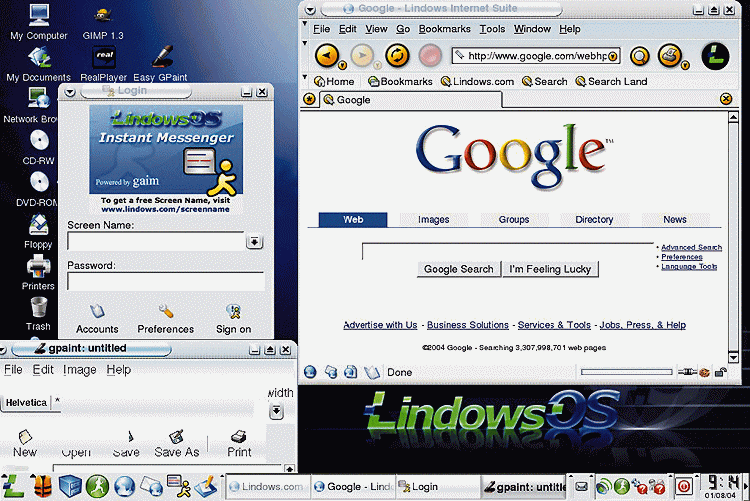Click the globe browser icon in taskbar
The image size is (750, 501).
click(x=124, y=487)
